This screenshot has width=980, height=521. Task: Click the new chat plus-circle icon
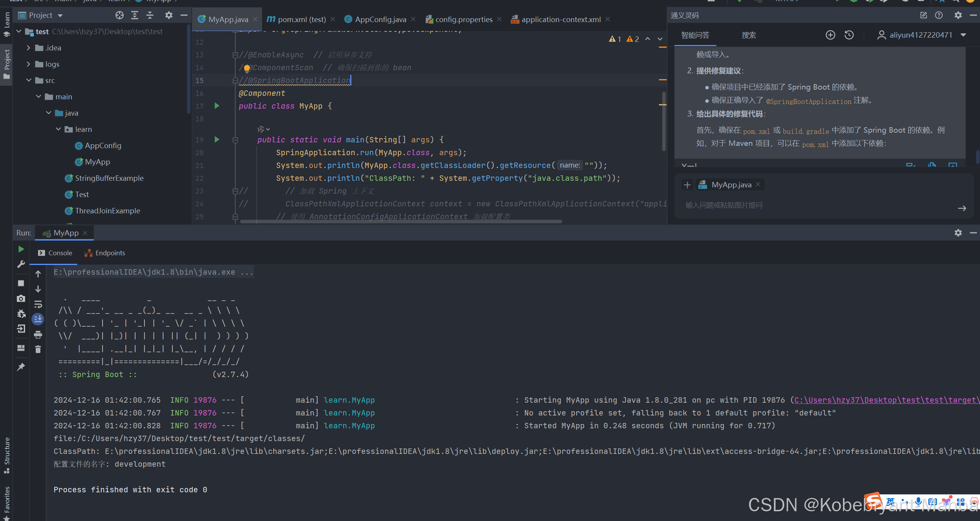(x=830, y=35)
